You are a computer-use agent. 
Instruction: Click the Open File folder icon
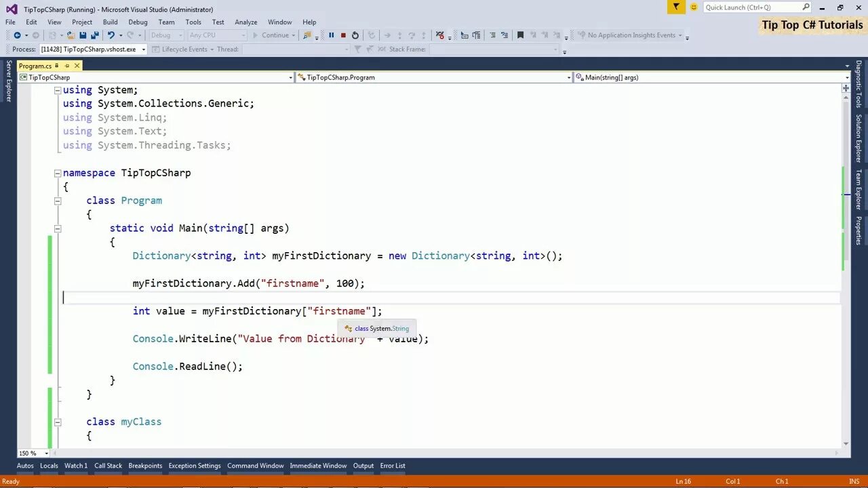71,35
